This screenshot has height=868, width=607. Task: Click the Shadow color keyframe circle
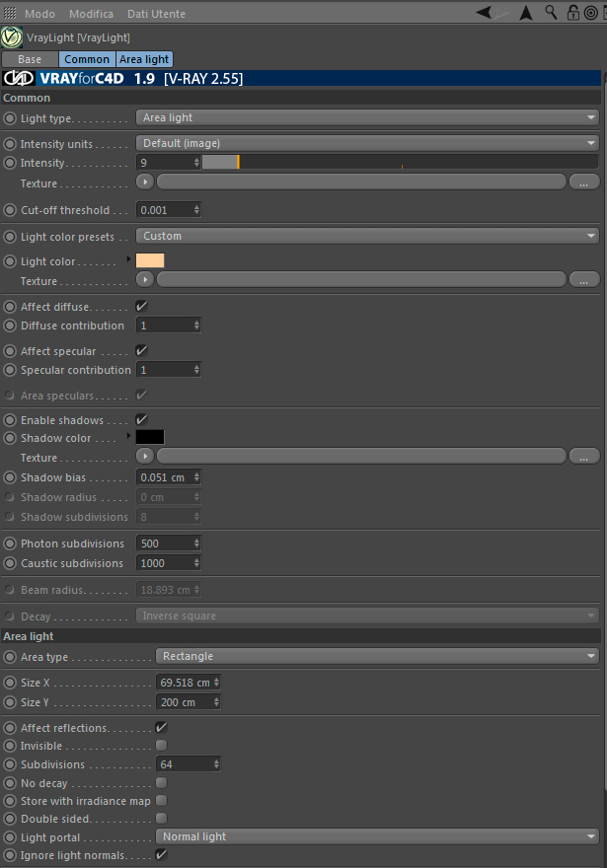click(x=10, y=438)
